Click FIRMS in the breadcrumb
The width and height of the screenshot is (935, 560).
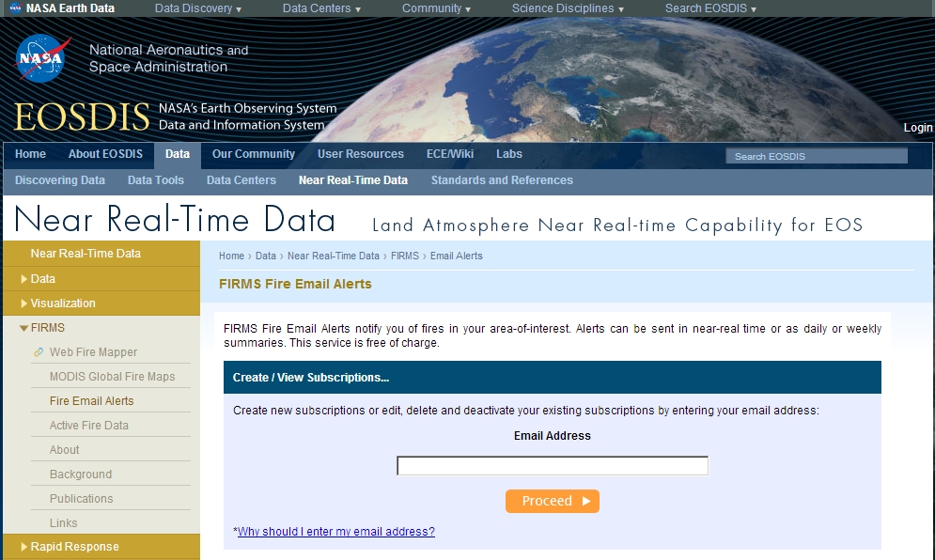coord(404,256)
